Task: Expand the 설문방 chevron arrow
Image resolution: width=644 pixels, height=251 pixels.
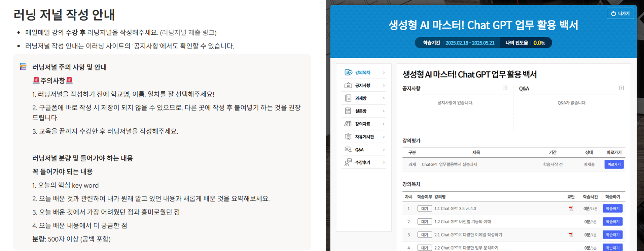Action: point(384,111)
